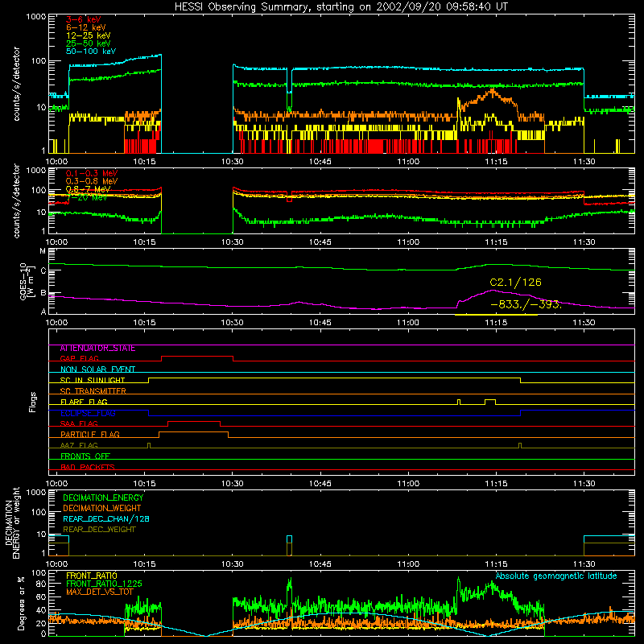This screenshot has width=644, height=644.
Task: Click the long flare flag pulse near 11:15
Action: [490, 399]
